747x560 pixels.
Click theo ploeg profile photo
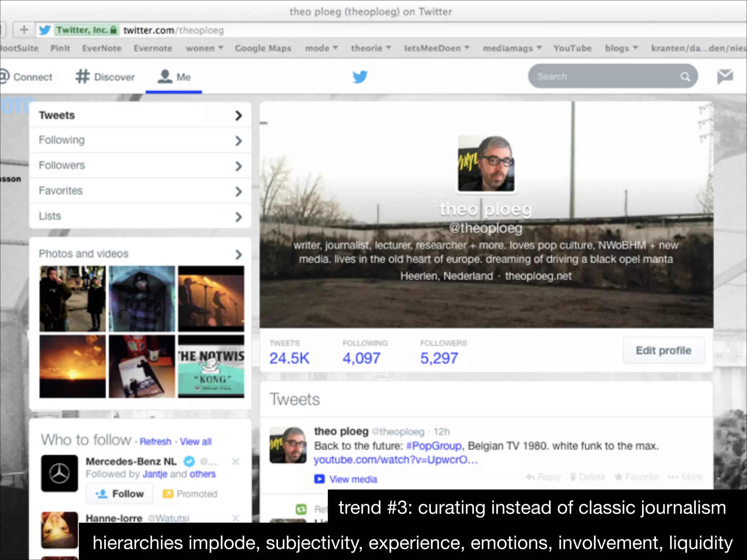click(x=486, y=163)
